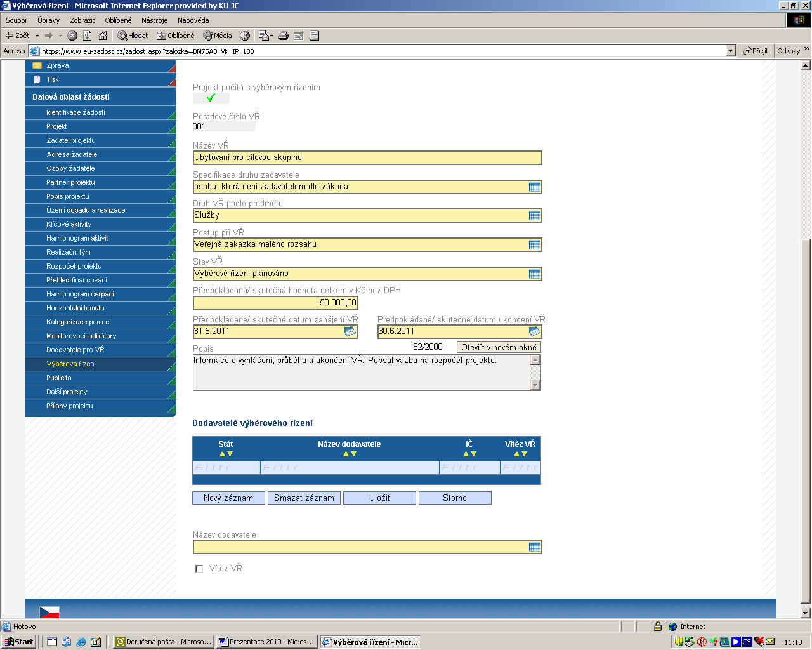Click the Uložit button
The width and height of the screenshot is (812, 650).
tap(379, 498)
